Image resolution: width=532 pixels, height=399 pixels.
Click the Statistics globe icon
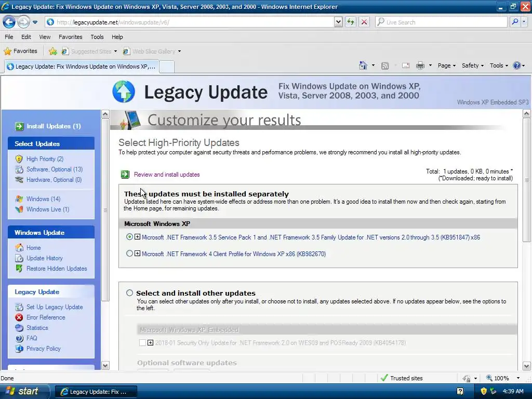point(19,328)
